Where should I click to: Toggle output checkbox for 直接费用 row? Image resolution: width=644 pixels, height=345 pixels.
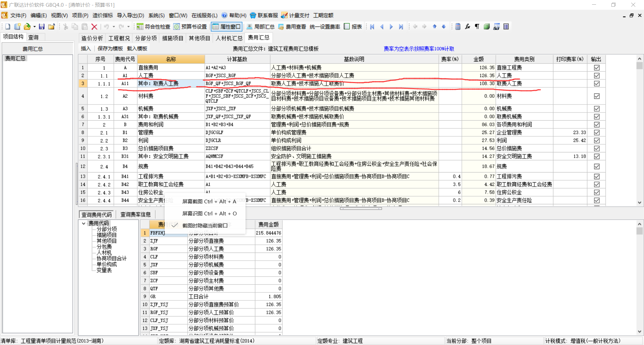click(597, 68)
